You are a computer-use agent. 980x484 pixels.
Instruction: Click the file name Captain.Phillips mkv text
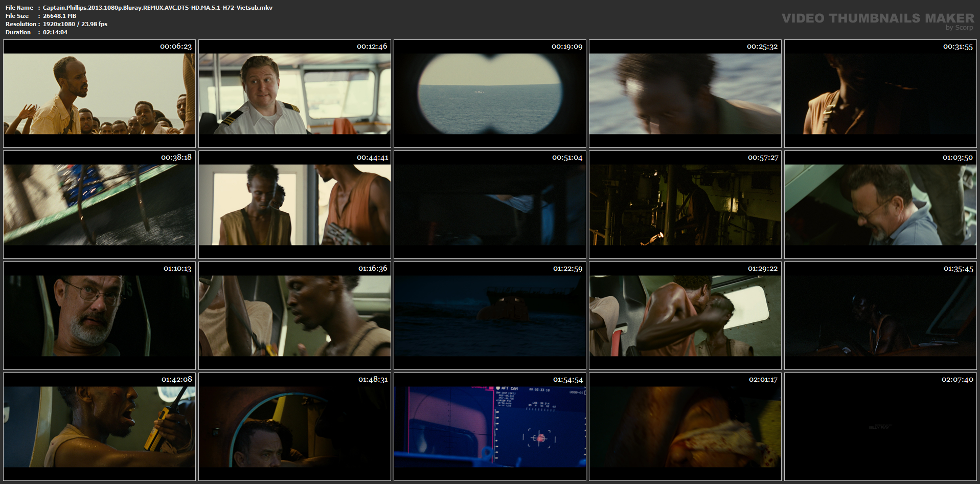157,8
